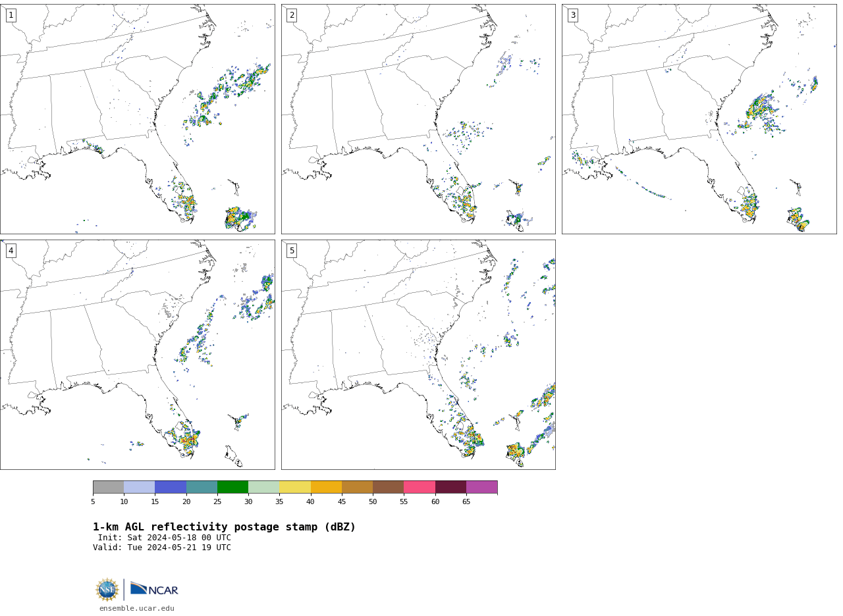Click the panel number 2 label box
The height and width of the screenshot is (616, 843).
pos(292,15)
